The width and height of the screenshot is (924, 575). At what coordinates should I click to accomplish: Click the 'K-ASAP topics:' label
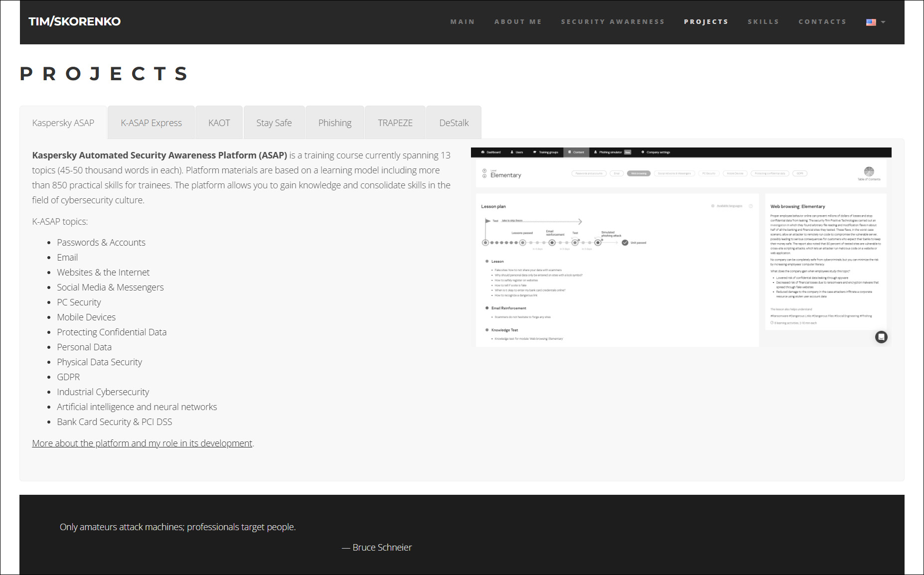click(60, 221)
